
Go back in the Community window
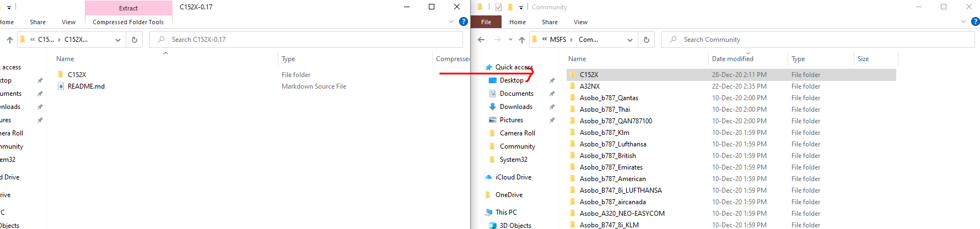pos(481,40)
